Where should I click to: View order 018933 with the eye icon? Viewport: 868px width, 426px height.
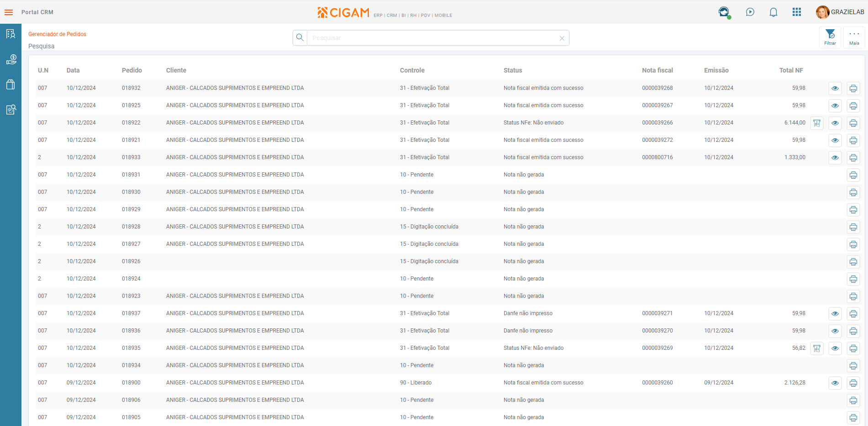pyautogui.click(x=835, y=158)
